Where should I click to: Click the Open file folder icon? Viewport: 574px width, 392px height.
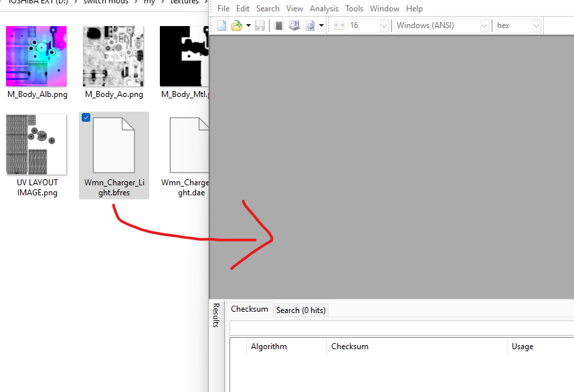coord(237,25)
